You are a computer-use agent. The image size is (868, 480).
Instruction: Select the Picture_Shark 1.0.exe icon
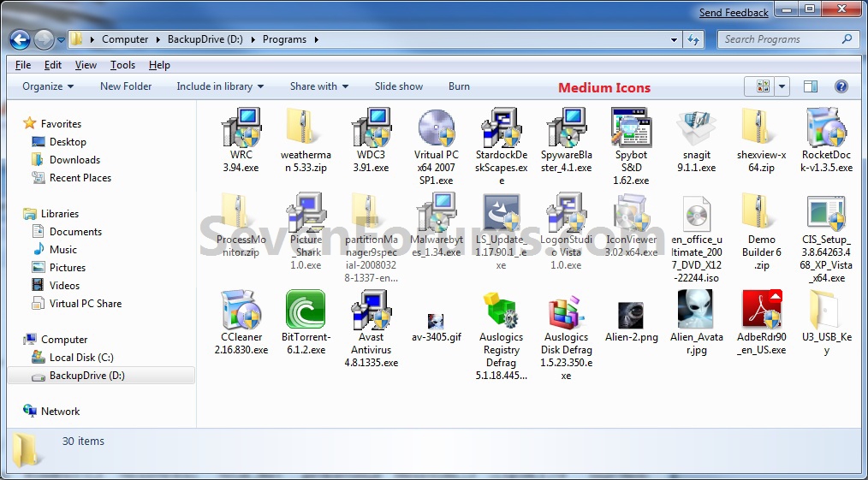pyautogui.click(x=306, y=212)
